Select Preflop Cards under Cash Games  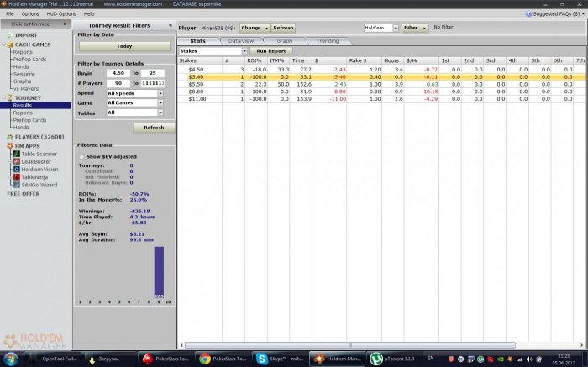29,59
